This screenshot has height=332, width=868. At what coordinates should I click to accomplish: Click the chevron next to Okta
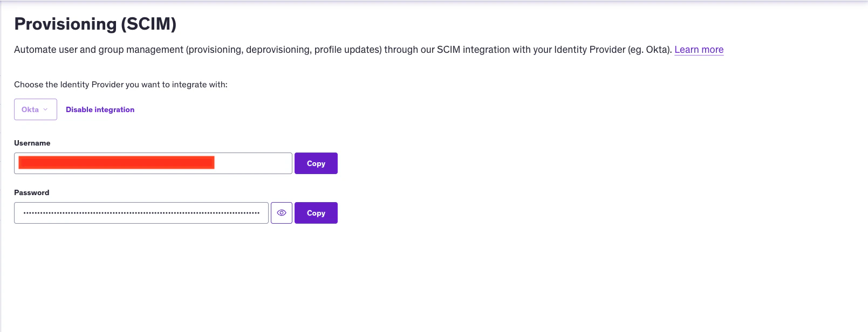[45, 109]
